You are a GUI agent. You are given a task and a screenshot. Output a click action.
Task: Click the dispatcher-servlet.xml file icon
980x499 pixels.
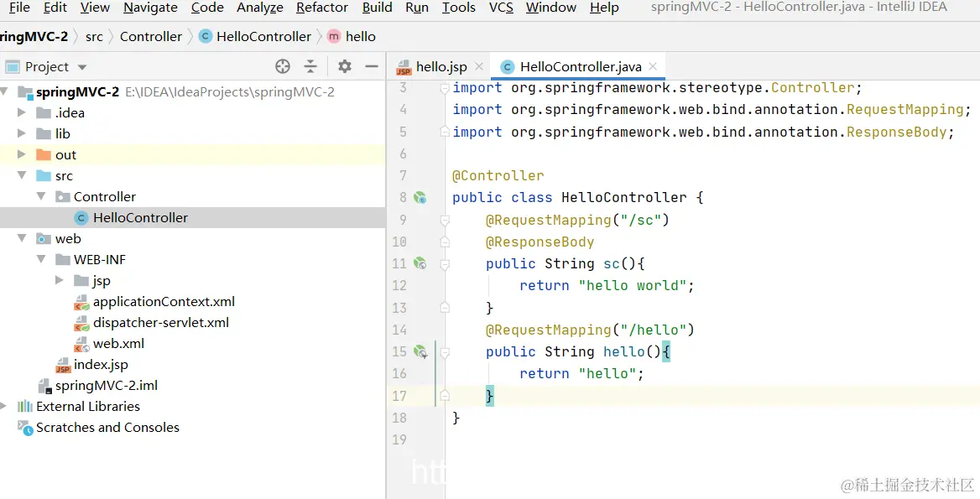[x=82, y=324]
